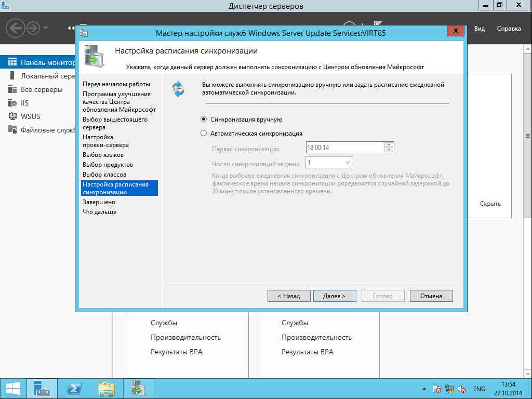Open Server Manager from the taskbar
Screen dimensions: 532x399
click(42, 389)
